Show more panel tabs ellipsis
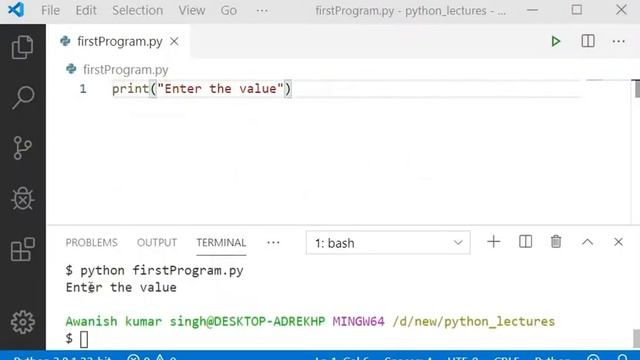Screen dimensions: 640x360 [x=273, y=243]
